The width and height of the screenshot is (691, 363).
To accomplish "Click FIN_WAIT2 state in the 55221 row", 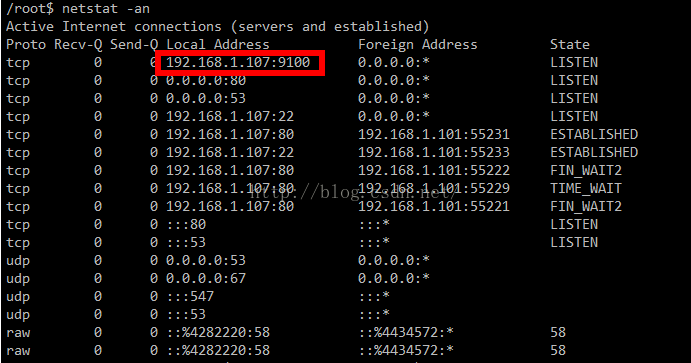I will point(586,207).
